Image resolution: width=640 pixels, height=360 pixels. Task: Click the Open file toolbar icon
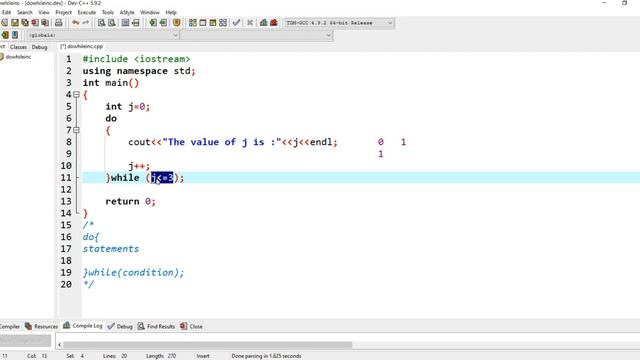[4, 23]
